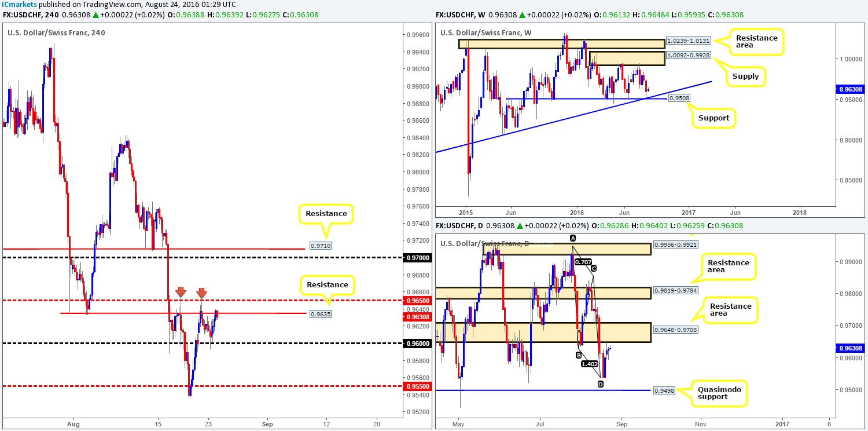Click the "Nov" label on daily time axis
868x431 pixels.
point(700,423)
